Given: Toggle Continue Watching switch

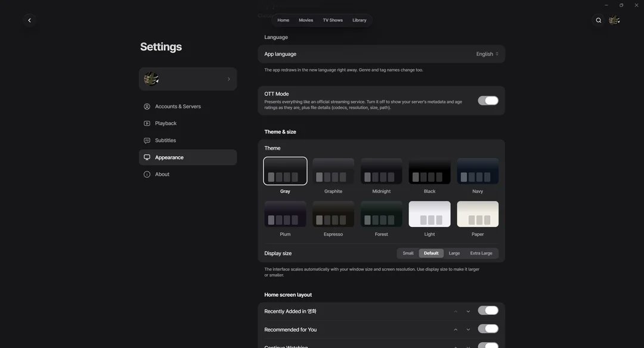Looking at the screenshot, I should [488, 346].
